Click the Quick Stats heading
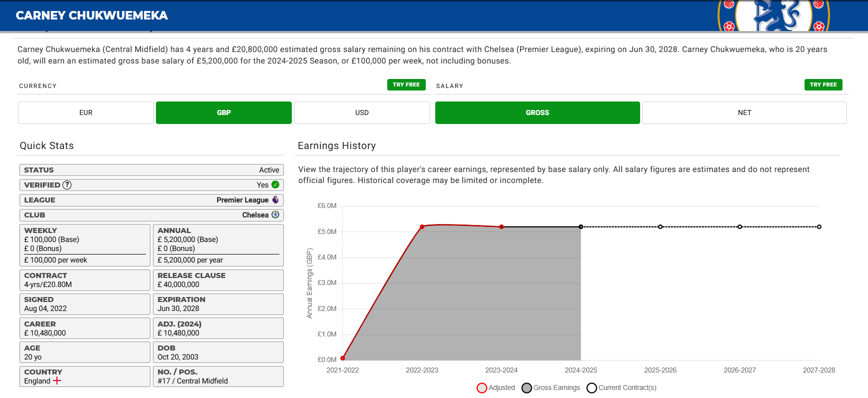868x398 pixels. (x=46, y=145)
